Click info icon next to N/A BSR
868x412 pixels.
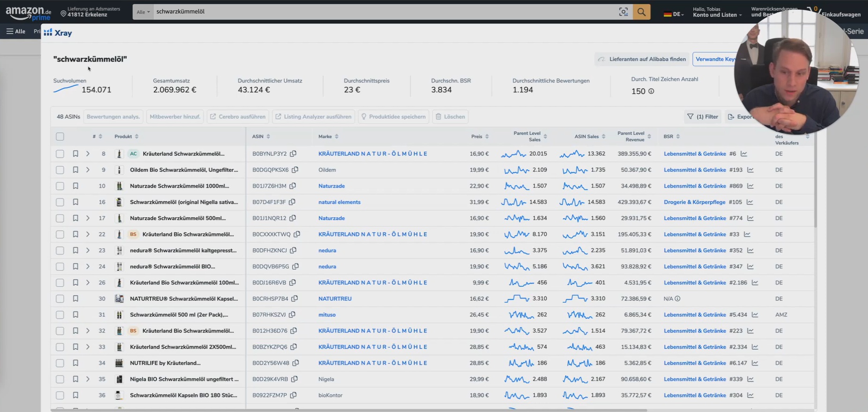point(677,298)
